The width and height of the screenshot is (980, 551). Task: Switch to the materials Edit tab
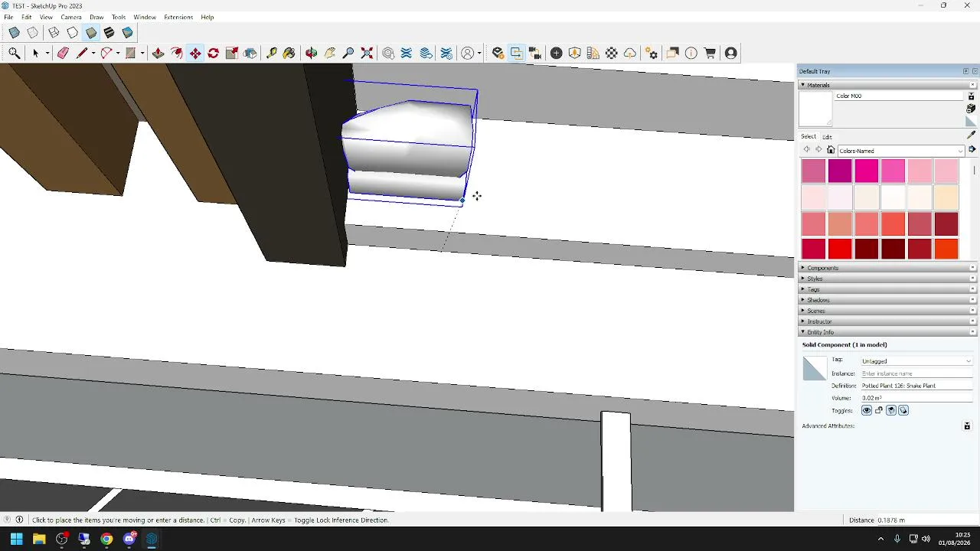coord(827,137)
